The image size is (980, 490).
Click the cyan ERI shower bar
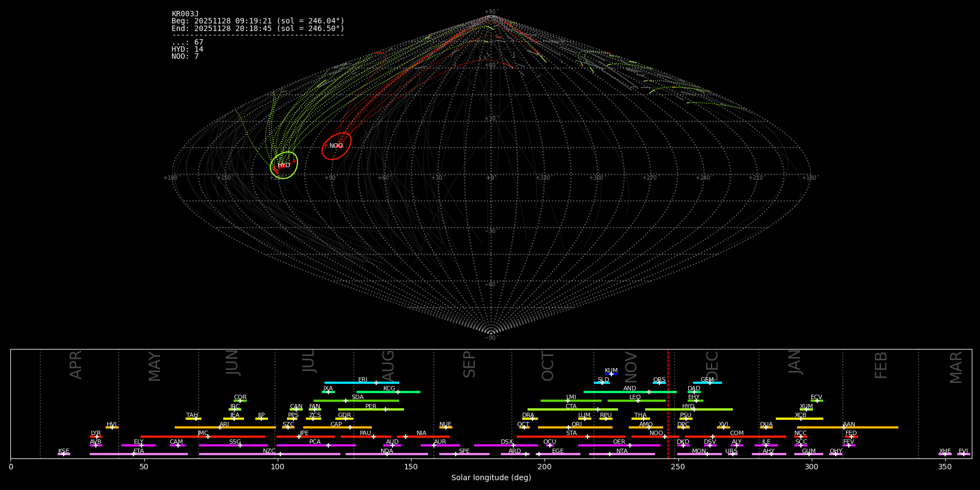click(x=362, y=383)
